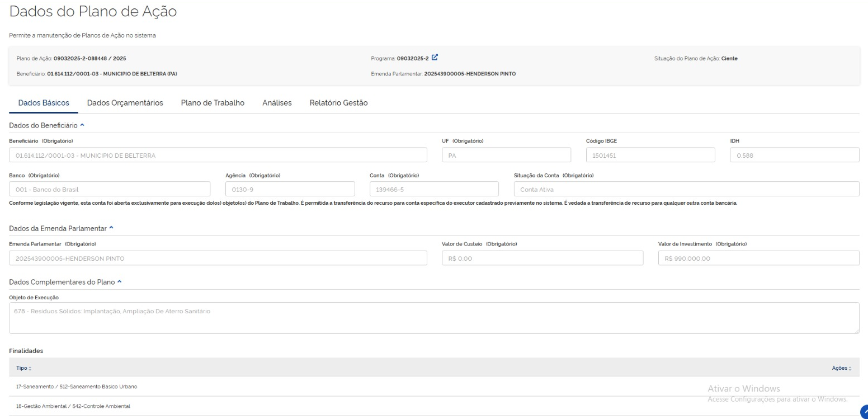Collapse the Dados da Emenda Parlamentar section
868x419 pixels.
(x=111, y=228)
